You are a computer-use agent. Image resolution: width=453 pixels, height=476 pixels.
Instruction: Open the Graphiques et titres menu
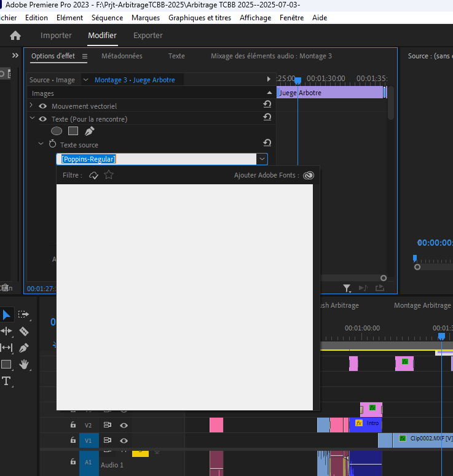pyautogui.click(x=200, y=18)
